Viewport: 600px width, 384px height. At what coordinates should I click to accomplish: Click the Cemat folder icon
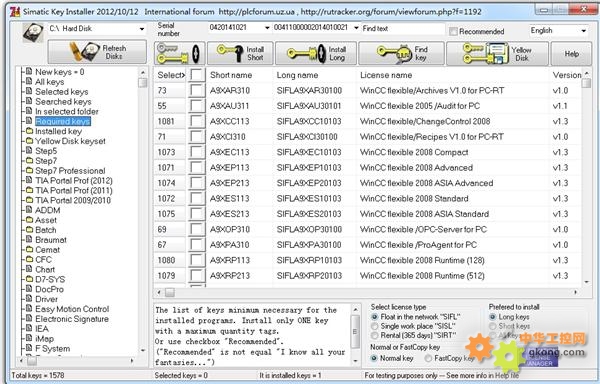pyautogui.click(x=29, y=250)
